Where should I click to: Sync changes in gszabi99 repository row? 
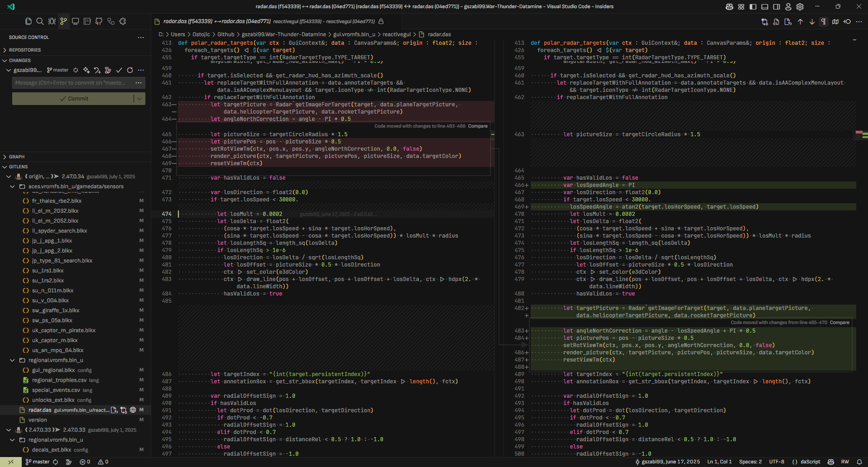[76, 70]
